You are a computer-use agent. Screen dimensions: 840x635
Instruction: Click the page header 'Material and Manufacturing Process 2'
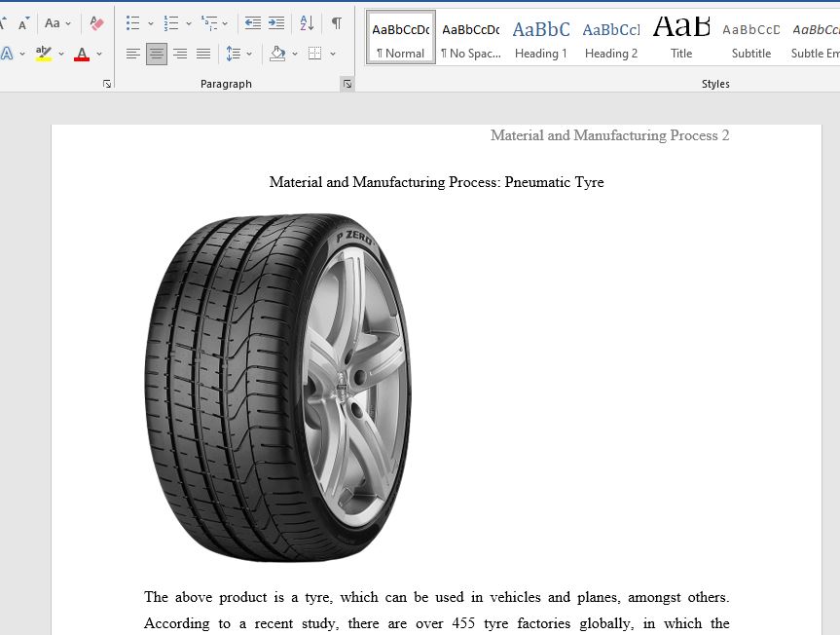(609, 135)
